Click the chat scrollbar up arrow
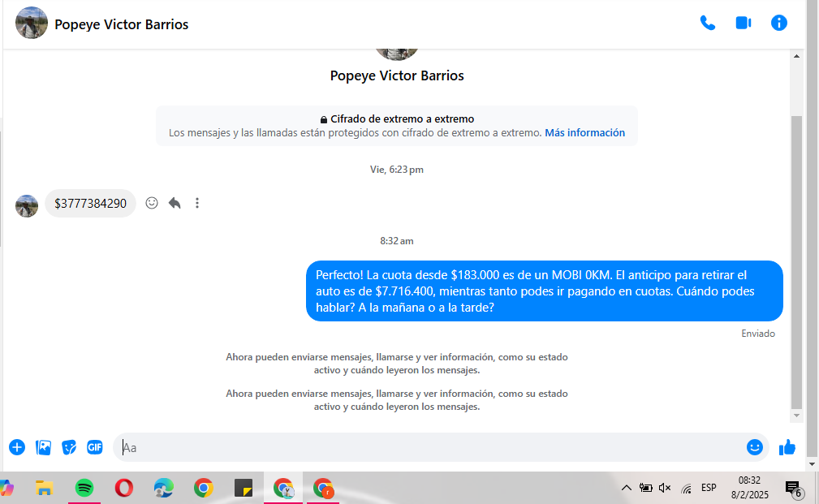819x504 pixels. click(x=796, y=56)
